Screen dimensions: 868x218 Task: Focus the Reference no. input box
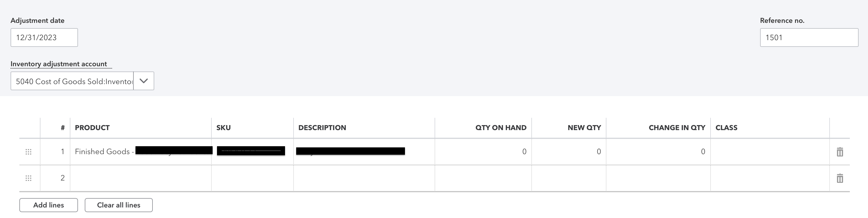tap(809, 38)
